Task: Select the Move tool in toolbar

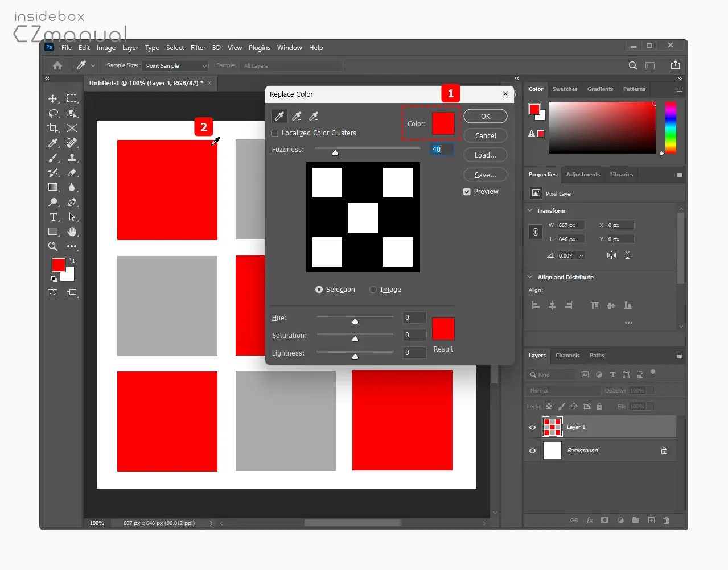Action: pos(53,98)
